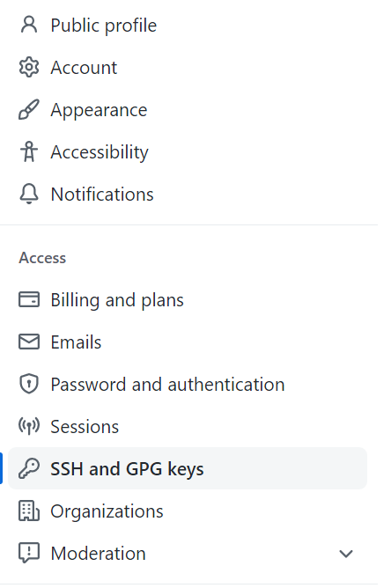The width and height of the screenshot is (391, 588).
Task: Click the gear icon next to Account
Action: click(29, 68)
